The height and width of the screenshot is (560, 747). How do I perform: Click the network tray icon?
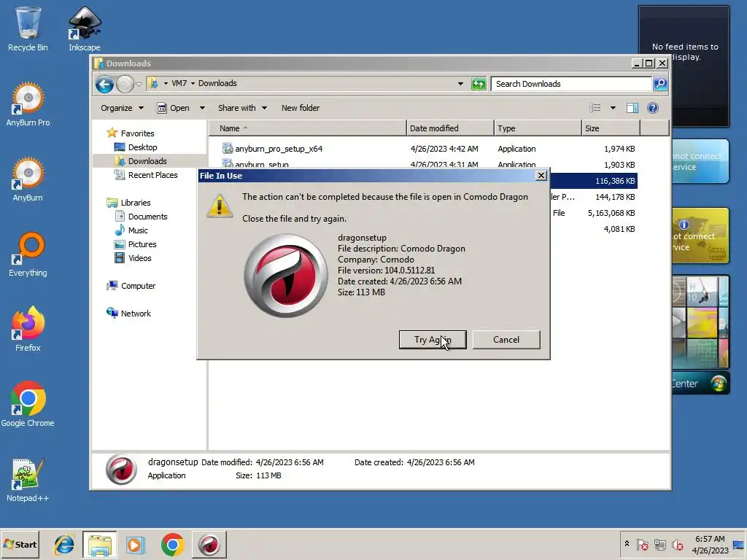coord(659,544)
